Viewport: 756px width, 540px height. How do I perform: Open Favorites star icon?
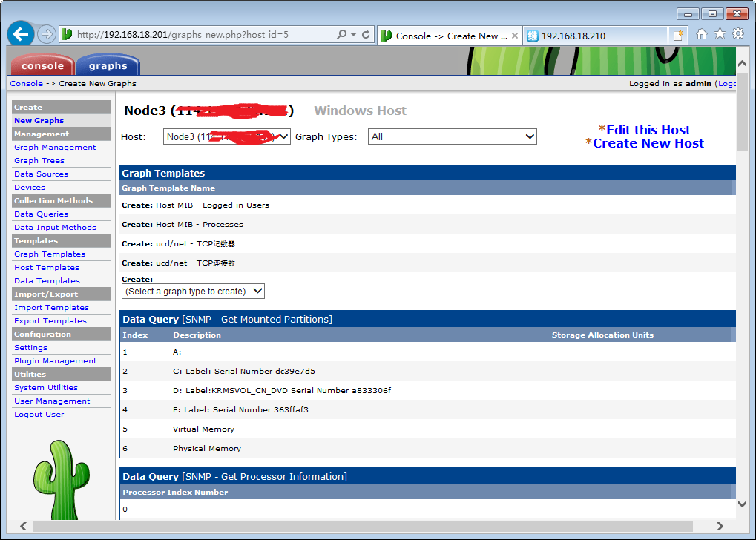[x=720, y=34]
